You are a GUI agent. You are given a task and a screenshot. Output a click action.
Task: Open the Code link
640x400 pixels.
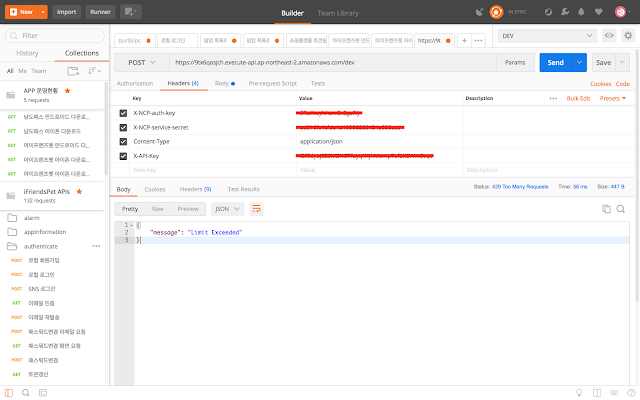(622, 84)
